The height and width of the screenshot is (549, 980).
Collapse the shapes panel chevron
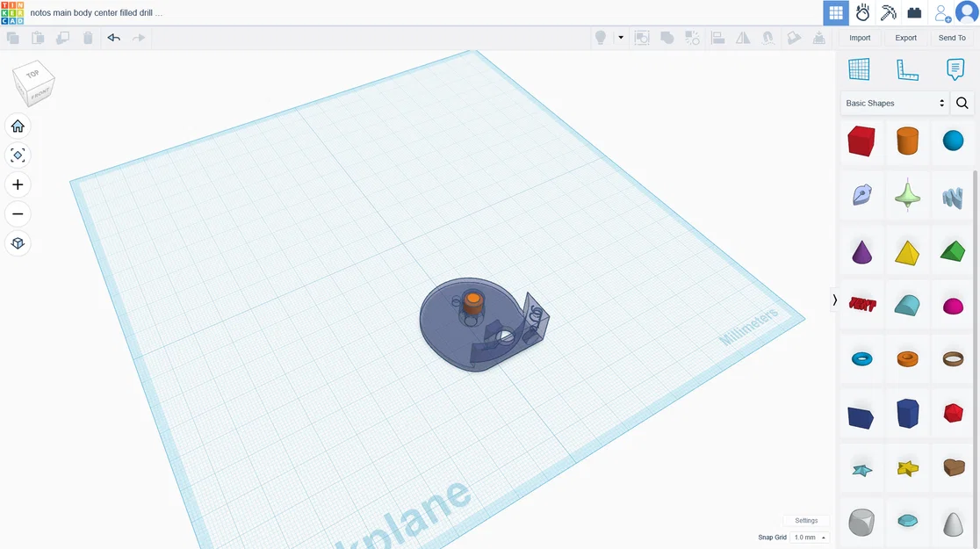click(834, 300)
